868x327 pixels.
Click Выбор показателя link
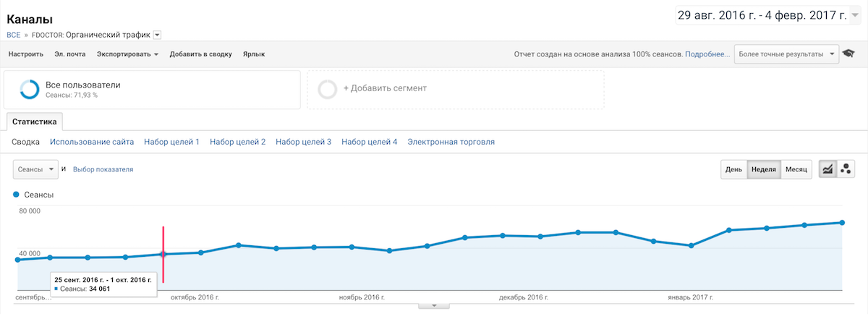click(x=103, y=169)
